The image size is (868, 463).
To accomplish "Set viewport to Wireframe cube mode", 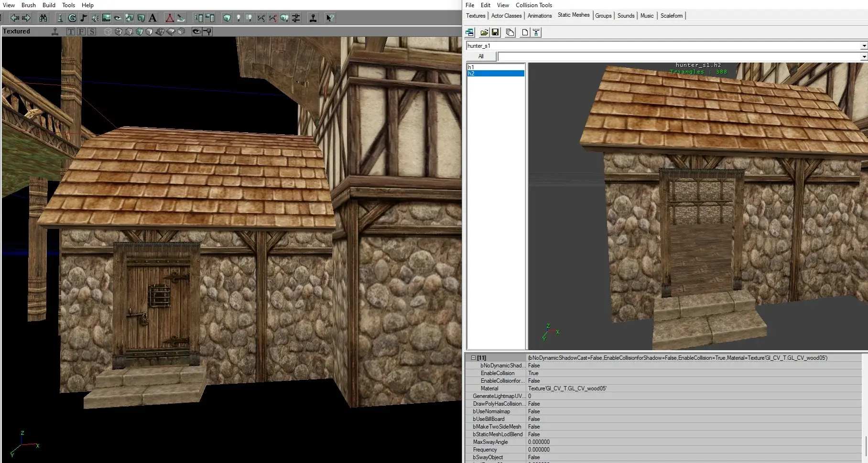I will tap(108, 32).
